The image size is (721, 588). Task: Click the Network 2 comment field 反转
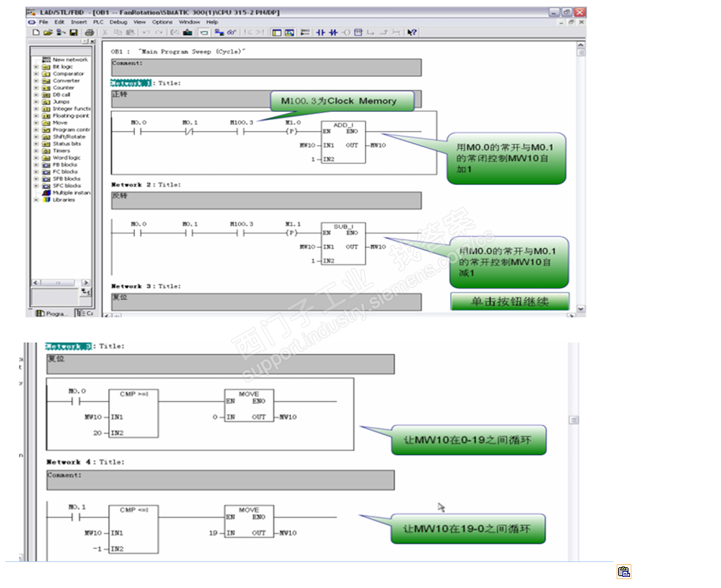tap(266, 201)
